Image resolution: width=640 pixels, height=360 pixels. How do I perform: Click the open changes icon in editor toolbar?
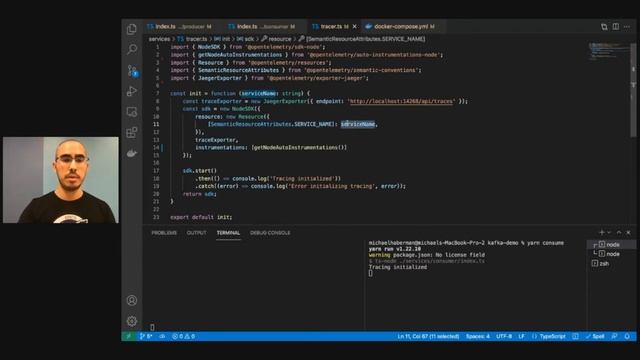tap(604, 27)
